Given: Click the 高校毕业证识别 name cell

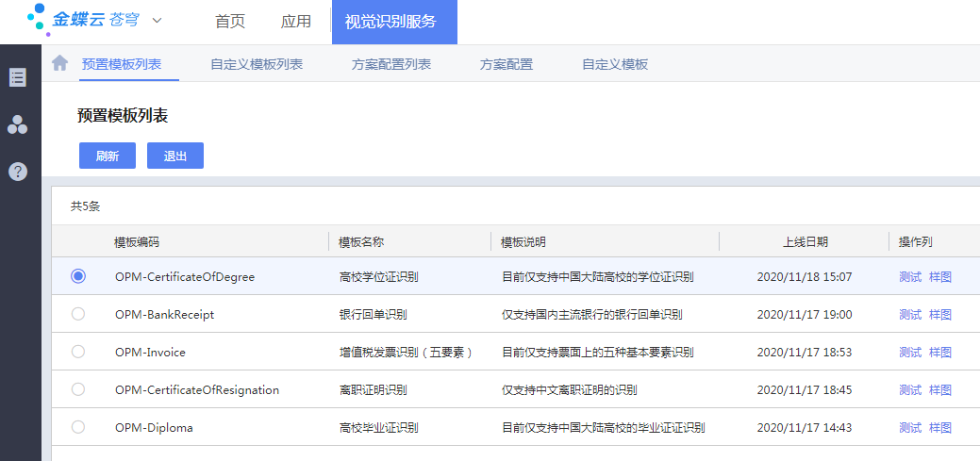Looking at the screenshot, I should coord(379,428).
